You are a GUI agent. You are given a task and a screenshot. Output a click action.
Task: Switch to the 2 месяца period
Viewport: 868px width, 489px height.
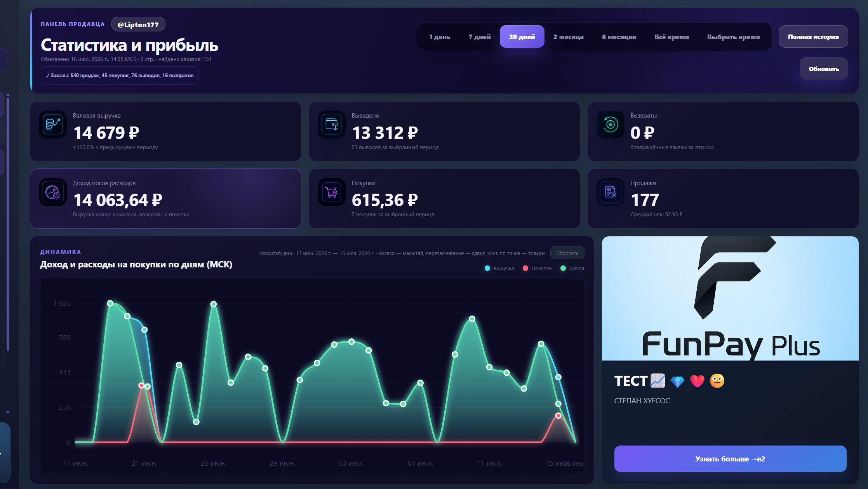(569, 37)
